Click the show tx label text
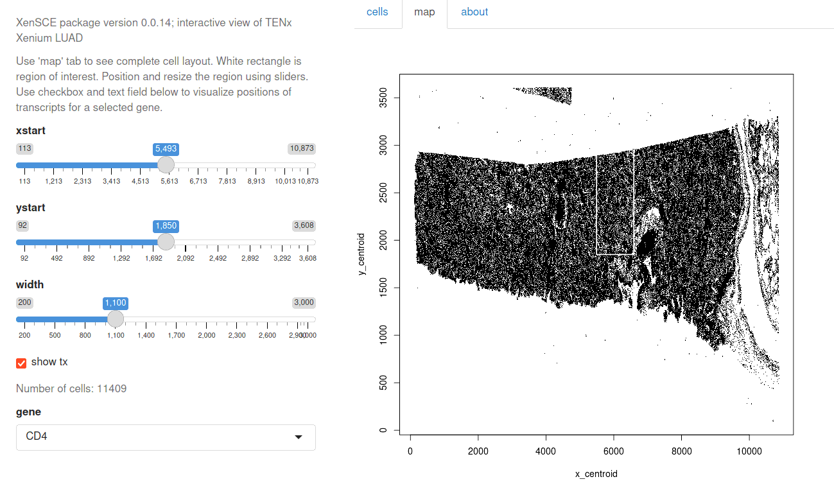834x504 pixels. tap(49, 361)
